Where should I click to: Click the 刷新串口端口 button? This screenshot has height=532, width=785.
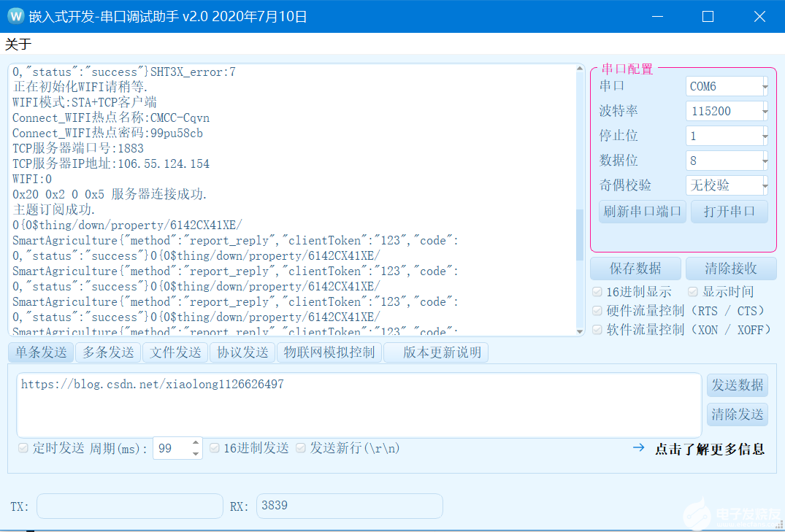(x=642, y=212)
